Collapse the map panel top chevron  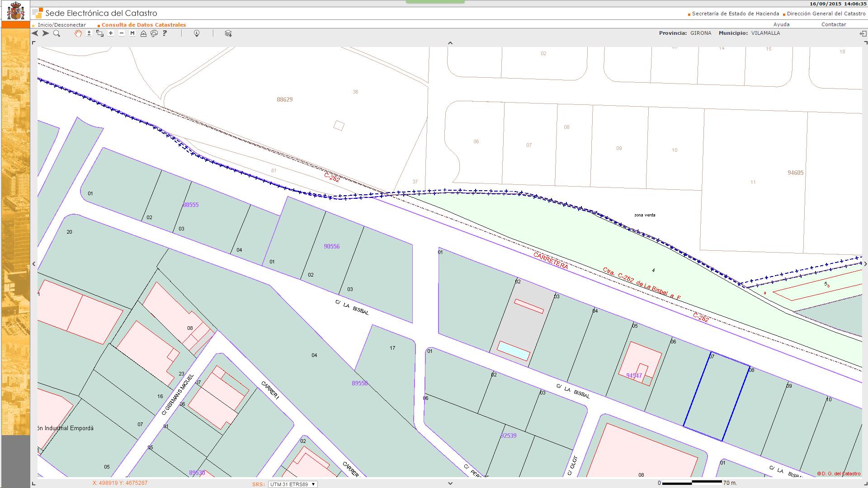[450, 43]
